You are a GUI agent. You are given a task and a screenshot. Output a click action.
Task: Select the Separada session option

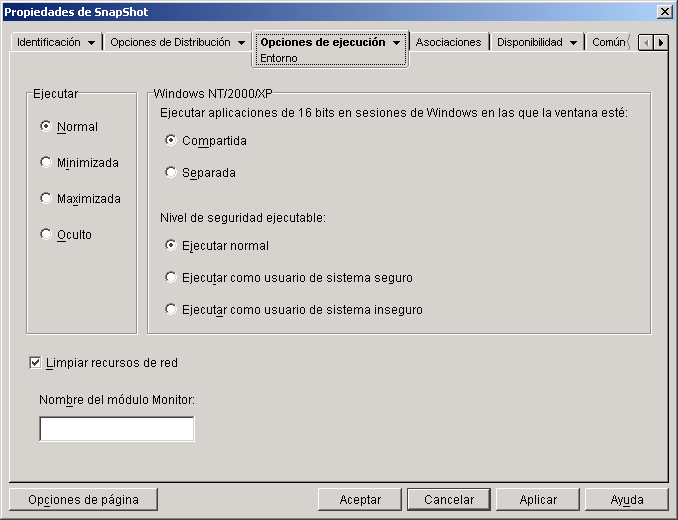coord(171,172)
